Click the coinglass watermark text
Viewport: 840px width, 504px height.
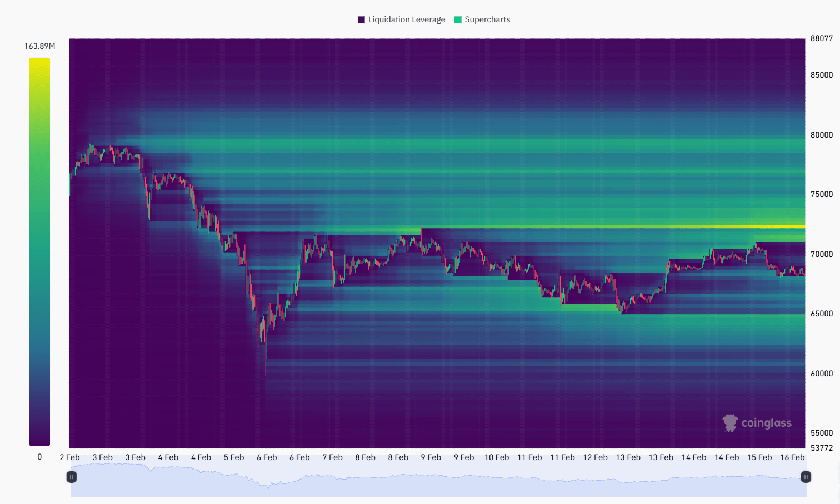coord(766,423)
